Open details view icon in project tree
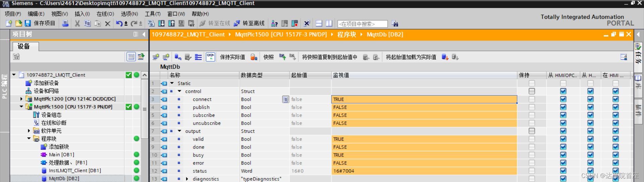The width and height of the screenshot is (644, 182). 131,57
